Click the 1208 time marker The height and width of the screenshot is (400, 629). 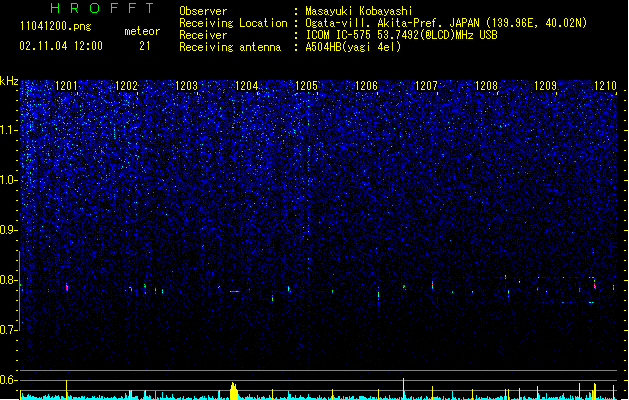[x=486, y=86]
